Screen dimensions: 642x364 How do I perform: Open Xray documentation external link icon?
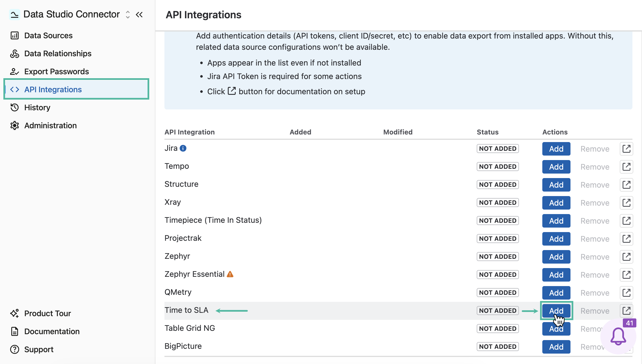coord(626,203)
